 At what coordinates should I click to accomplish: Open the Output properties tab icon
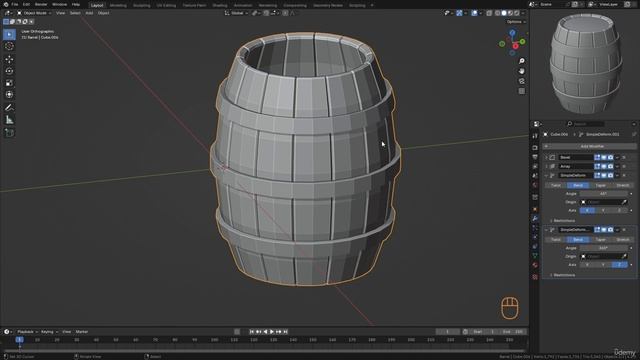coord(535,157)
